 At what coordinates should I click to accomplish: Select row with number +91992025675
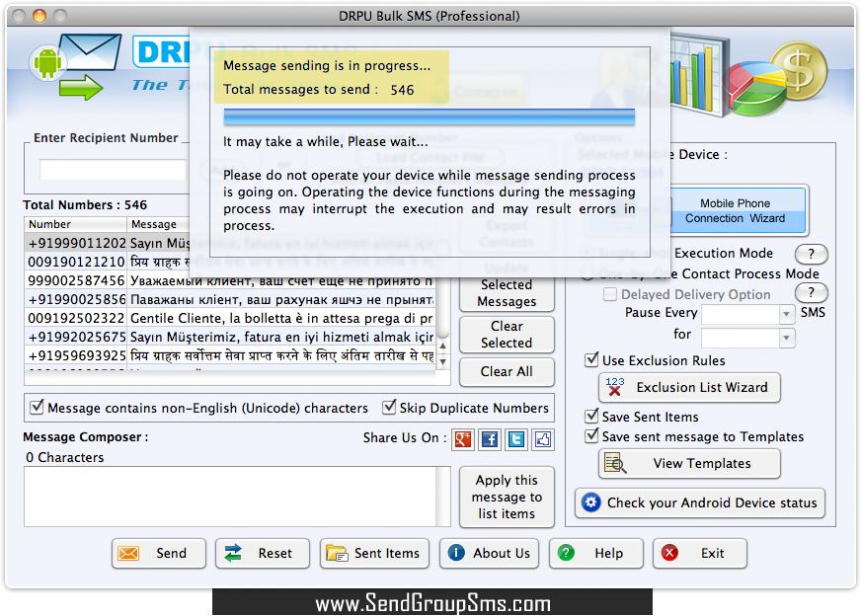[x=230, y=337]
